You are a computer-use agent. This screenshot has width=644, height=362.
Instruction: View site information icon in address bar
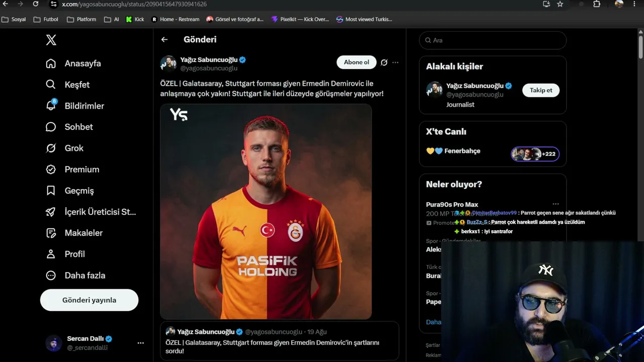click(x=53, y=4)
